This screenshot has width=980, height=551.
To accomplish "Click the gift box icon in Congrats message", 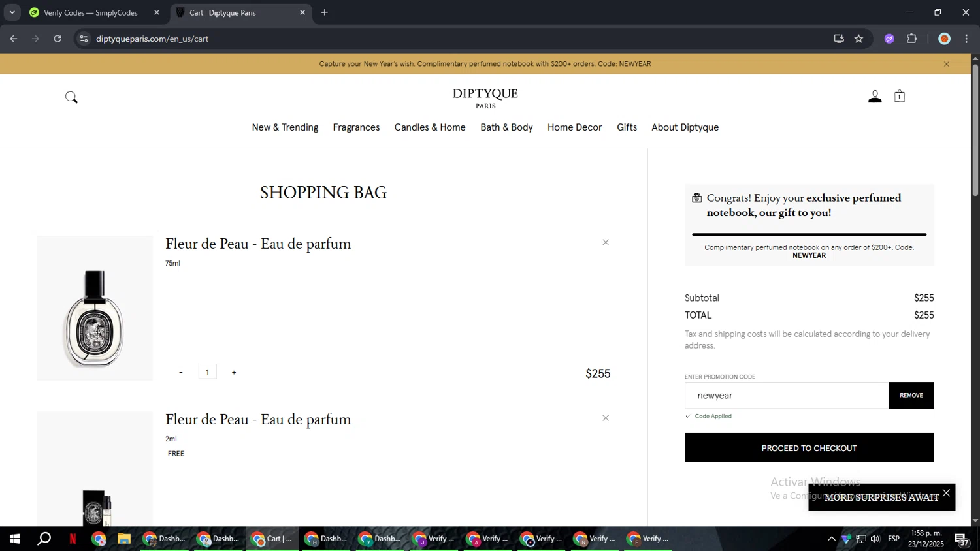I will (x=697, y=198).
